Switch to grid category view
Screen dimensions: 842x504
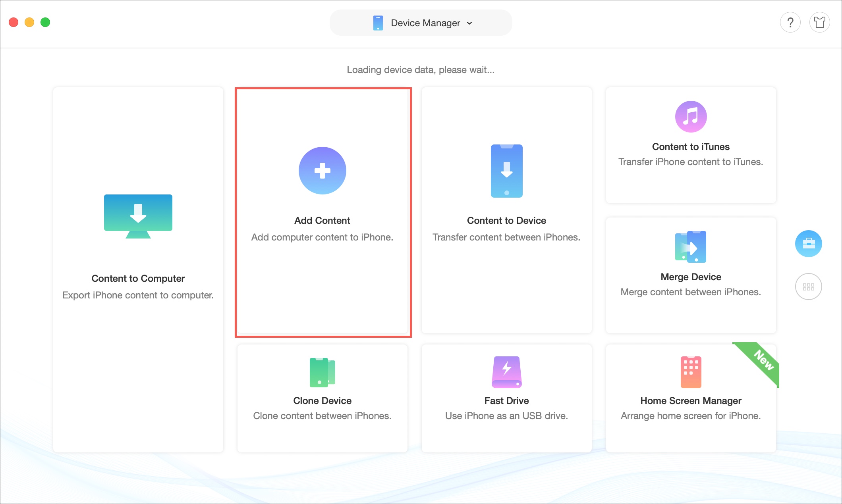pyautogui.click(x=808, y=287)
